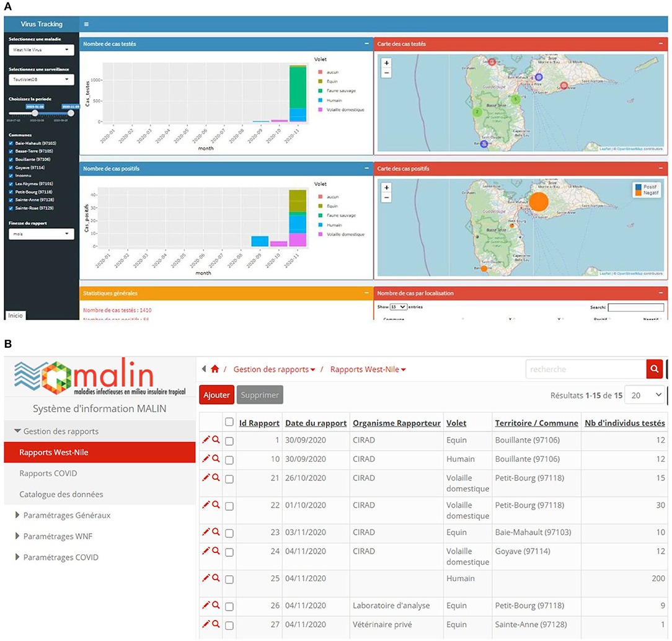672x641 pixels.
Task: Tick the checkbox for report 27
Action: 229,626
